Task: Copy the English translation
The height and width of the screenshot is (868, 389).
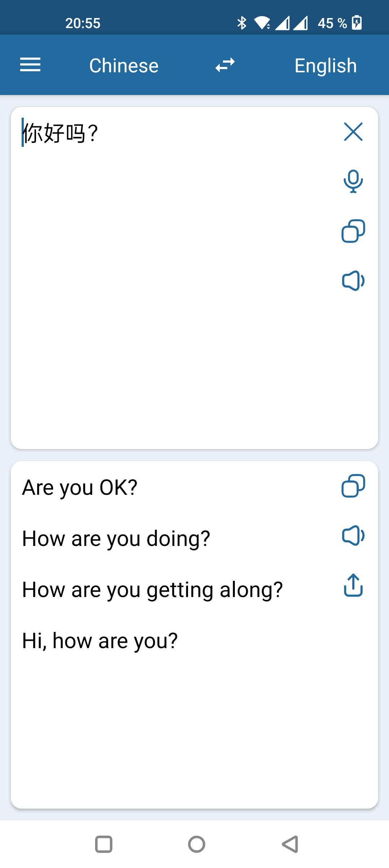Action: pyautogui.click(x=353, y=486)
